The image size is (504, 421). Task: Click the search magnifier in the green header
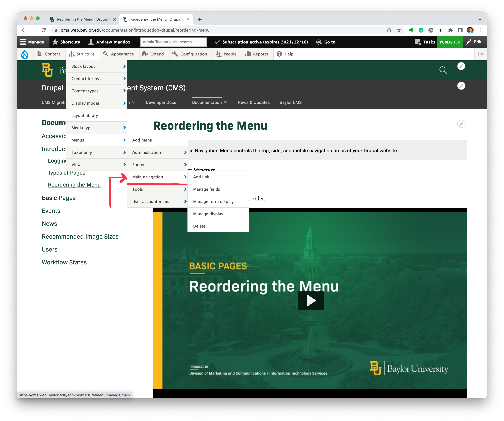pyautogui.click(x=443, y=70)
